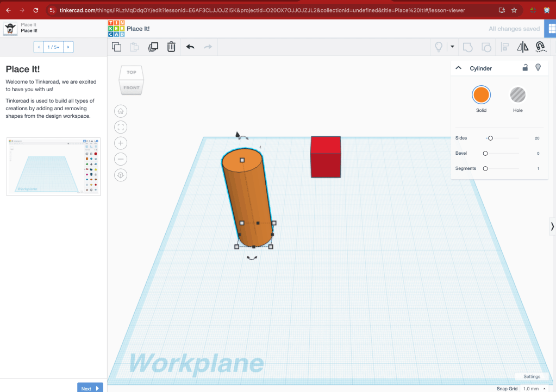
Task: Click the browser address bar URL
Action: pyautogui.click(x=262, y=10)
